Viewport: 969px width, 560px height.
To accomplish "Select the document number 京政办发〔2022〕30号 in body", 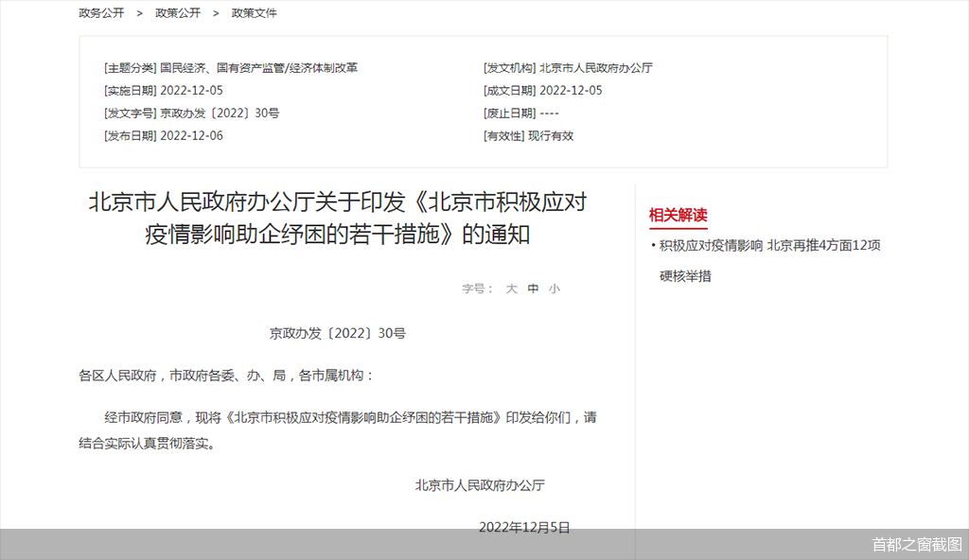I will [x=338, y=332].
